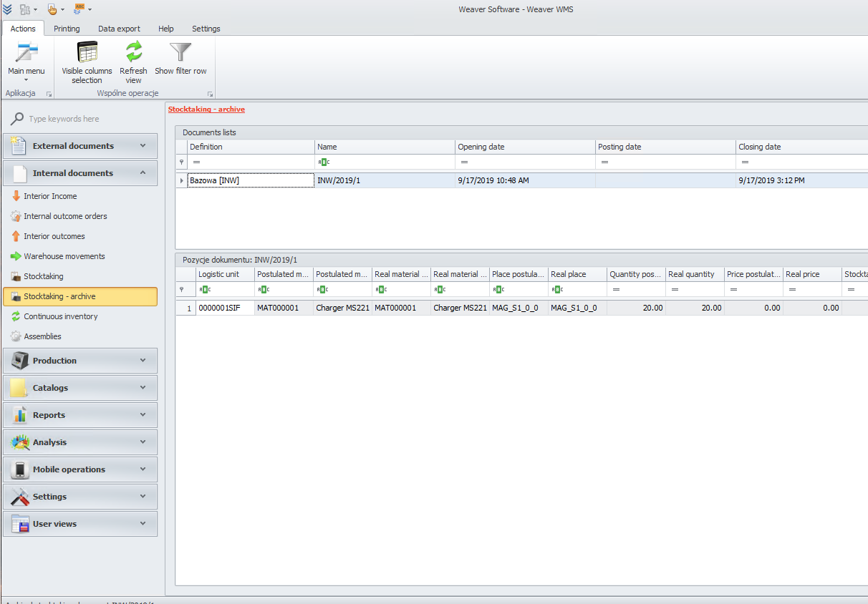Click the Internal outcome orders icon

click(16, 216)
